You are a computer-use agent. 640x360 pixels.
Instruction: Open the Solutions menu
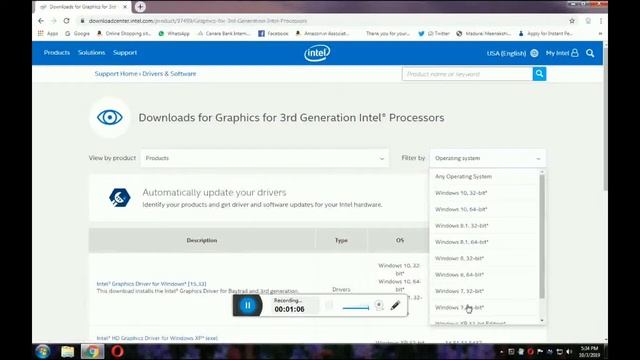click(x=91, y=53)
